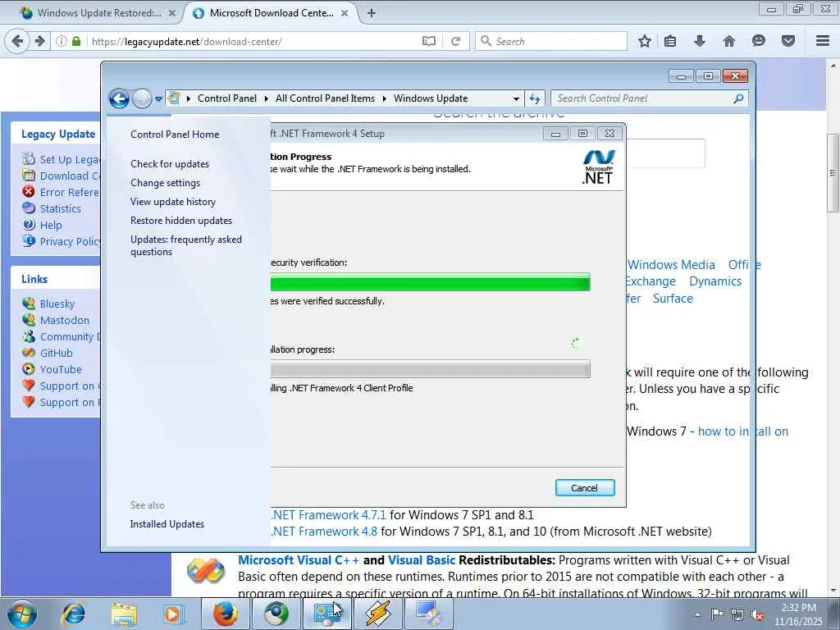Click Search Control Panel magnifier icon
Screen dimensions: 840x630
[739, 98]
